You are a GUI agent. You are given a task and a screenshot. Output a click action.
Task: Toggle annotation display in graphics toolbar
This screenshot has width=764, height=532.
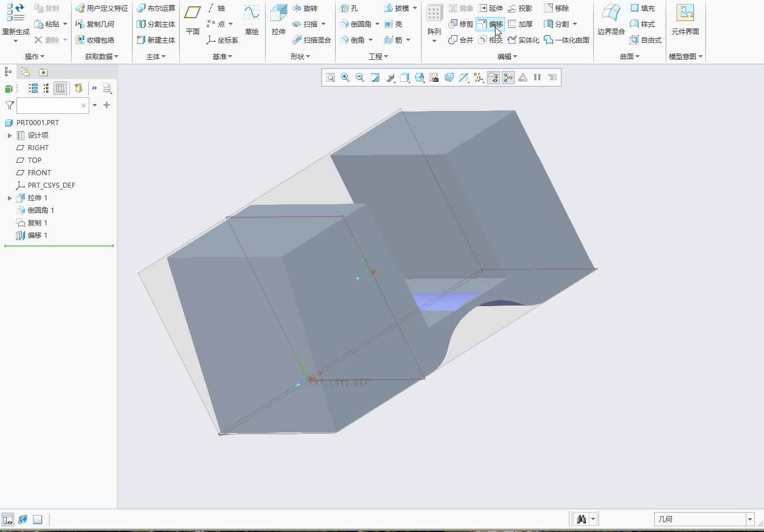(493, 77)
